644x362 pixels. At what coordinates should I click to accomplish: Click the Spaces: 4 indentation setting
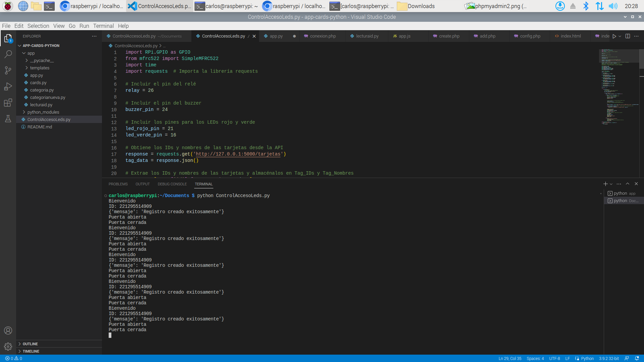click(535, 358)
